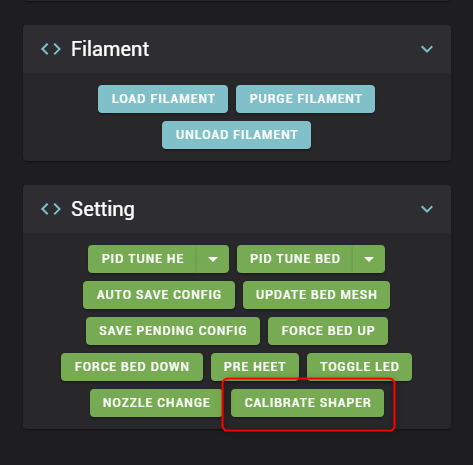The height and width of the screenshot is (465, 473).
Task: Click AUTO SAVE CONFIG button
Action: (159, 295)
